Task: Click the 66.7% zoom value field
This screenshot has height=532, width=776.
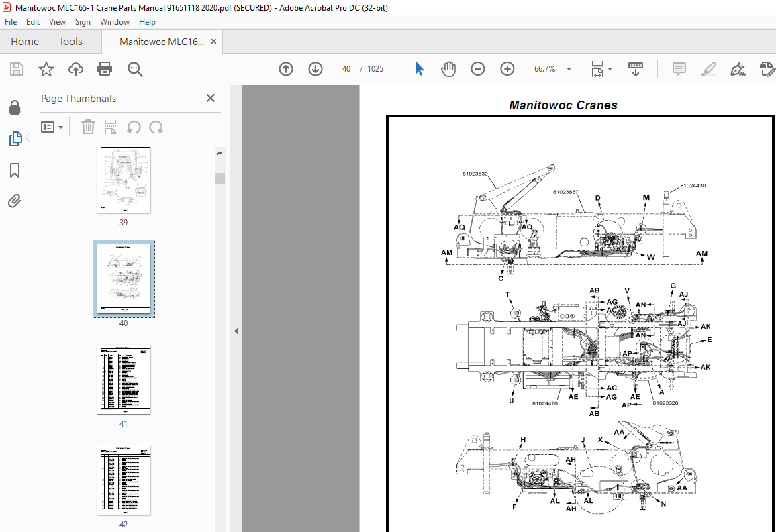Action: coord(545,69)
